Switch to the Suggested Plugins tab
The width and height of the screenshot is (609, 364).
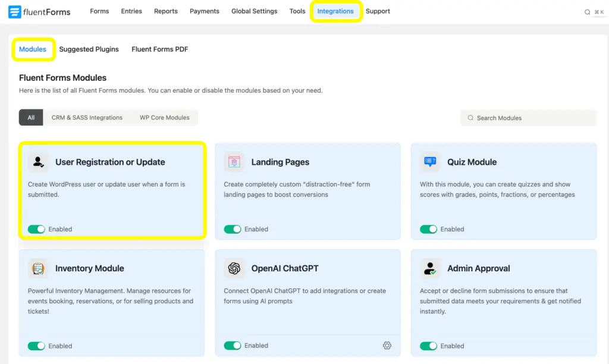tap(89, 49)
